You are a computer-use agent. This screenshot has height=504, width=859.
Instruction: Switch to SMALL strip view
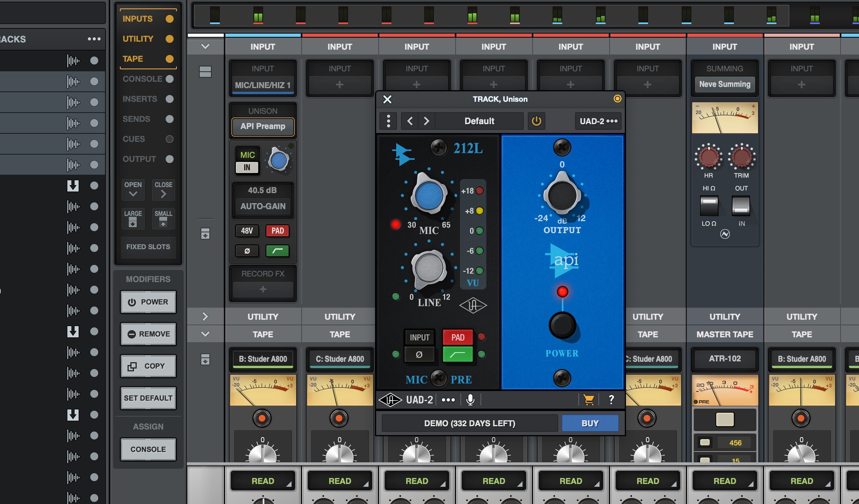click(x=163, y=219)
